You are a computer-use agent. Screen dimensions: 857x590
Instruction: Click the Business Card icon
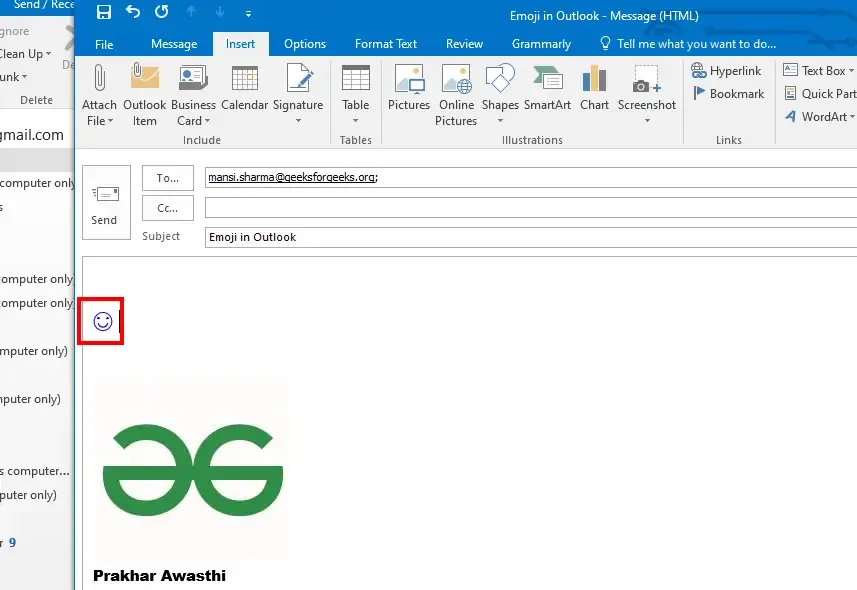pos(193,78)
